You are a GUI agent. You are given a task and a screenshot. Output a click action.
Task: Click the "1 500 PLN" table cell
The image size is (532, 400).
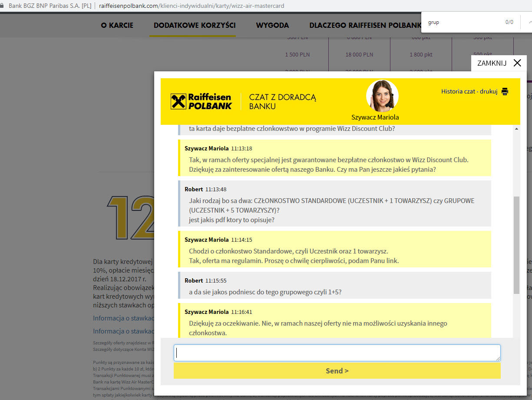[x=297, y=55]
